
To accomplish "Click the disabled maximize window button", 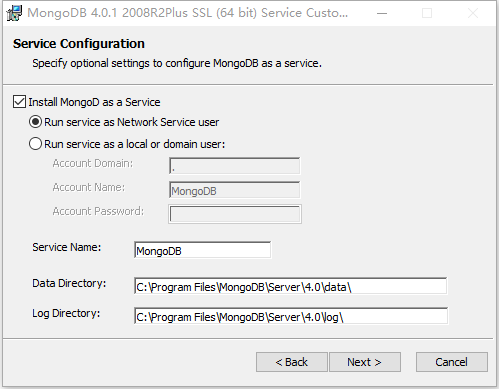I will [x=427, y=13].
